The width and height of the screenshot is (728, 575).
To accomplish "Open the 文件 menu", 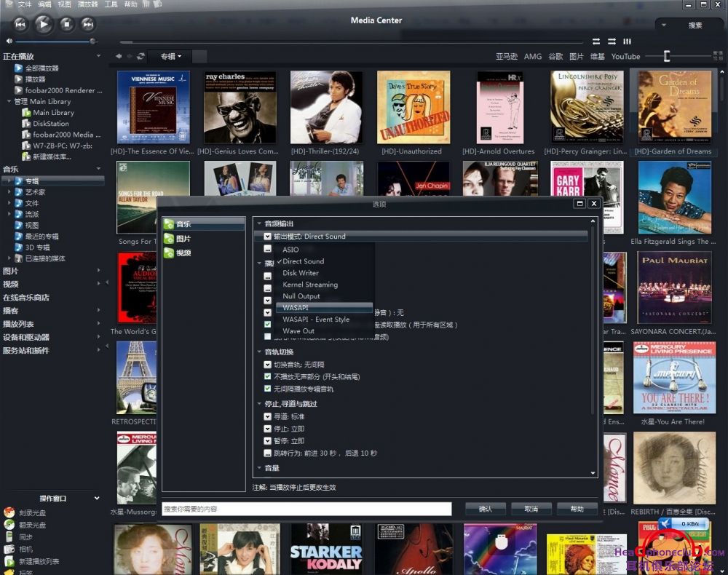I will [x=24, y=4].
